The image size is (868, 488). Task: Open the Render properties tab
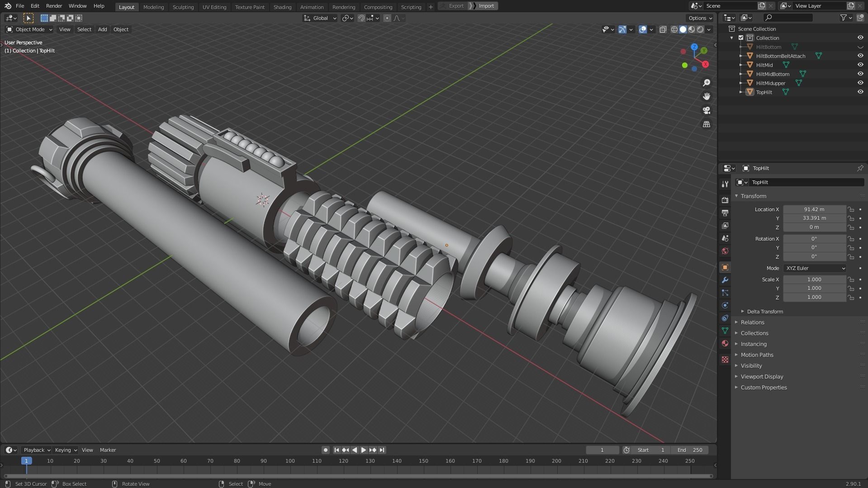point(725,200)
